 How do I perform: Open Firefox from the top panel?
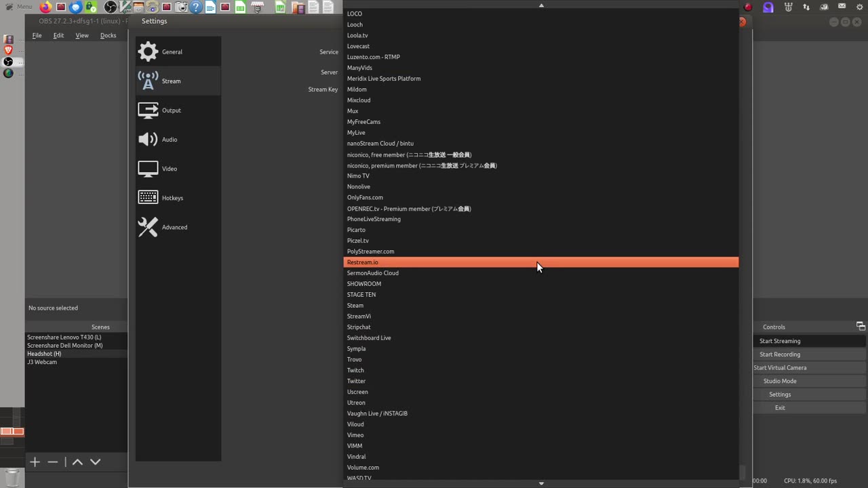(45, 7)
